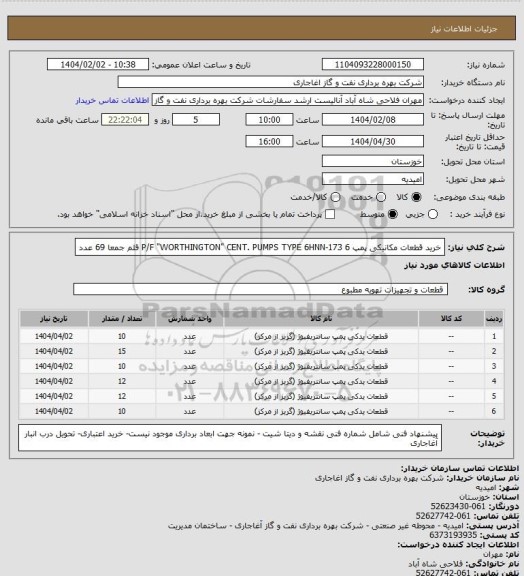The width and height of the screenshot is (524, 576).
Task: Select the متوسط purchase process radio
Action: pyautogui.click(x=393, y=215)
